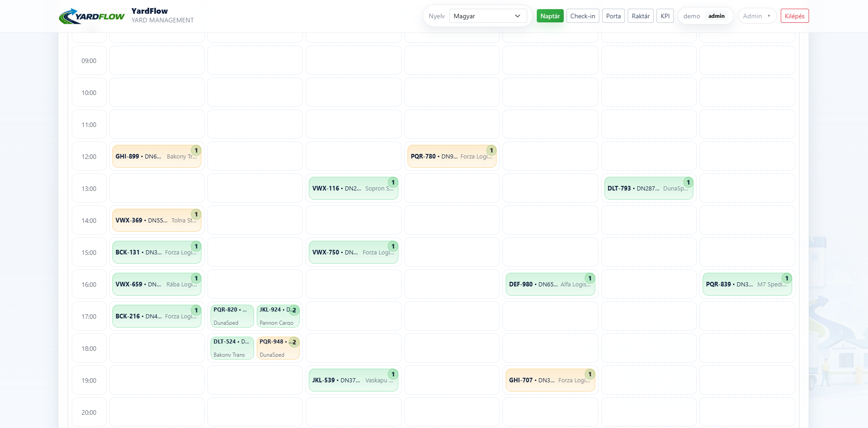Click count badge on PQR-780 booking
The width and height of the screenshot is (868, 428).
(x=491, y=150)
